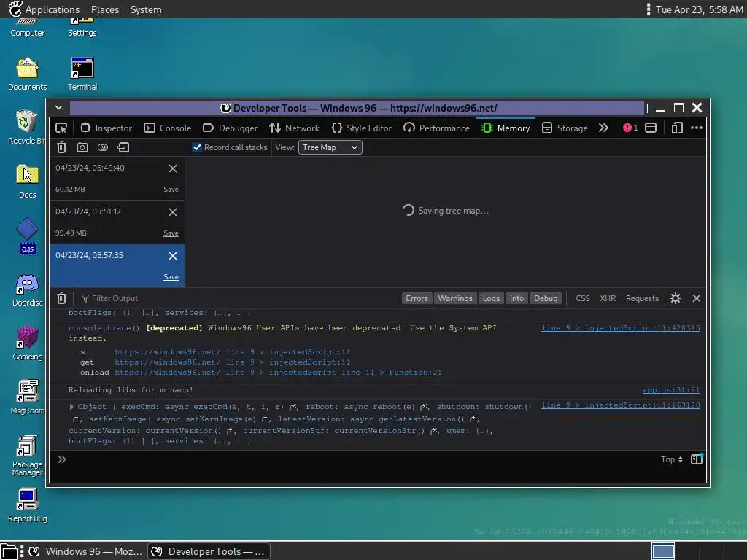
Task: Open the Documents desktop folder
Action: pos(28,74)
